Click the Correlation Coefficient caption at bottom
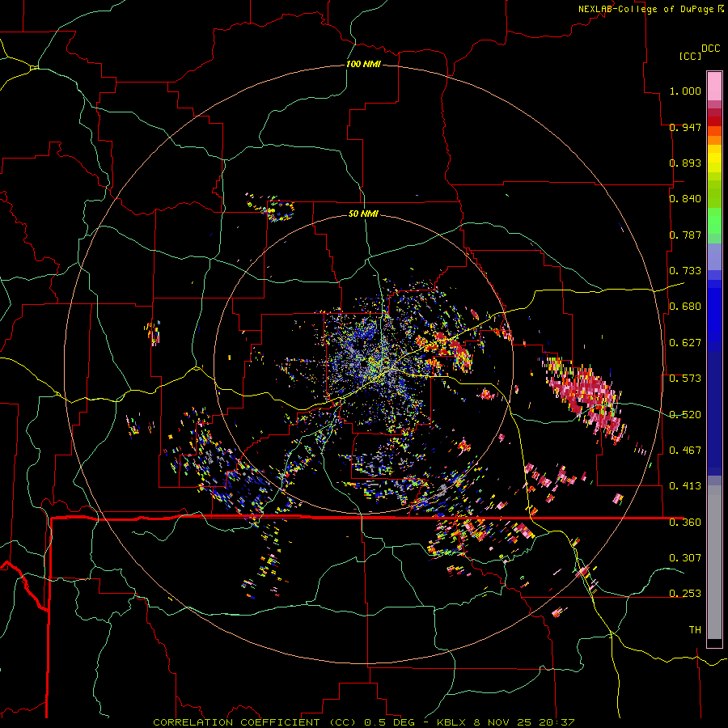 (x=363, y=722)
